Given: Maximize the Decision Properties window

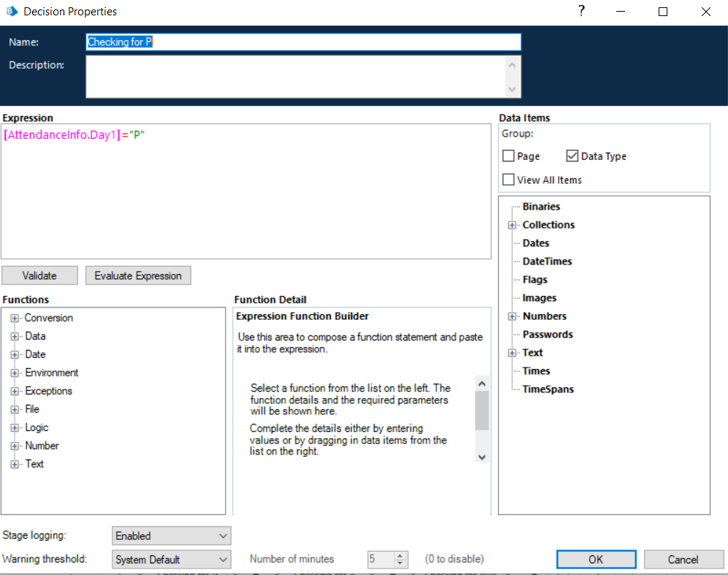Looking at the screenshot, I should pos(663,12).
